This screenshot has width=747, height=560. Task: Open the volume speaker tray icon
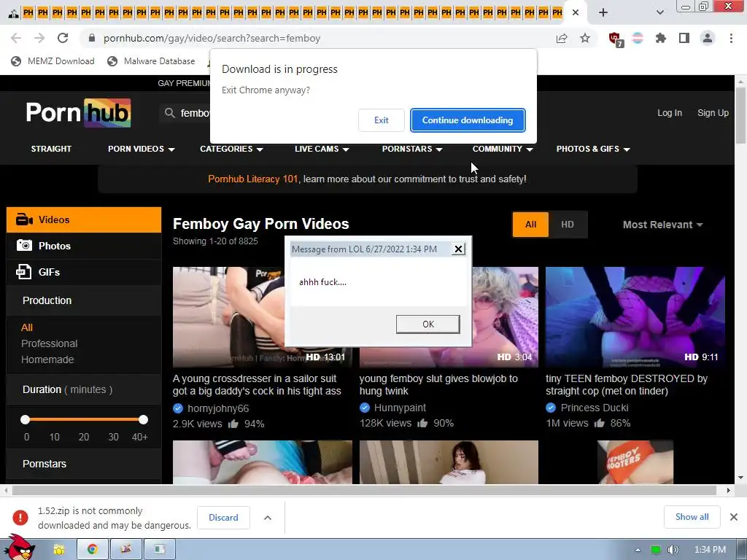pos(673,550)
